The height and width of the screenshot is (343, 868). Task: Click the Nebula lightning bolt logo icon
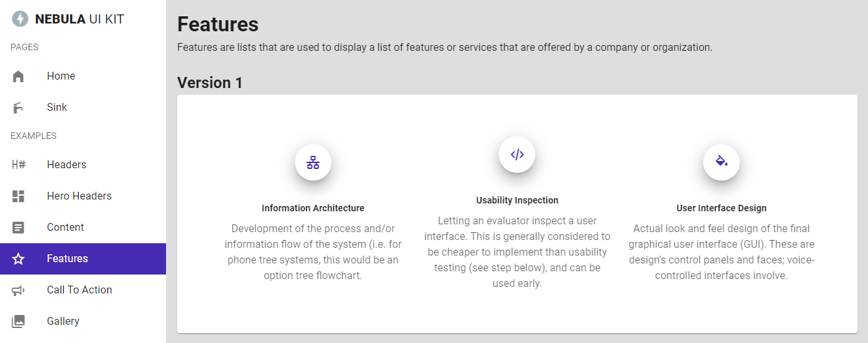pyautogui.click(x=20, y=19)
